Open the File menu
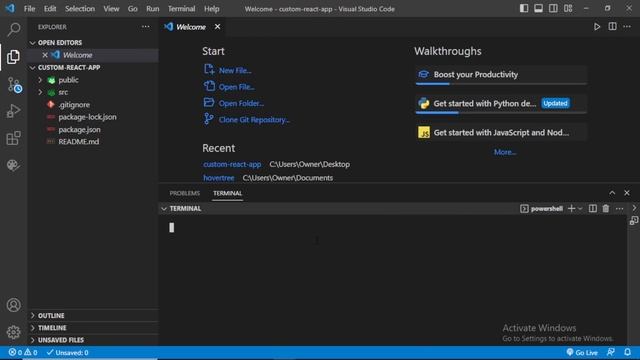The image size is (640, 360). point(29,9)
